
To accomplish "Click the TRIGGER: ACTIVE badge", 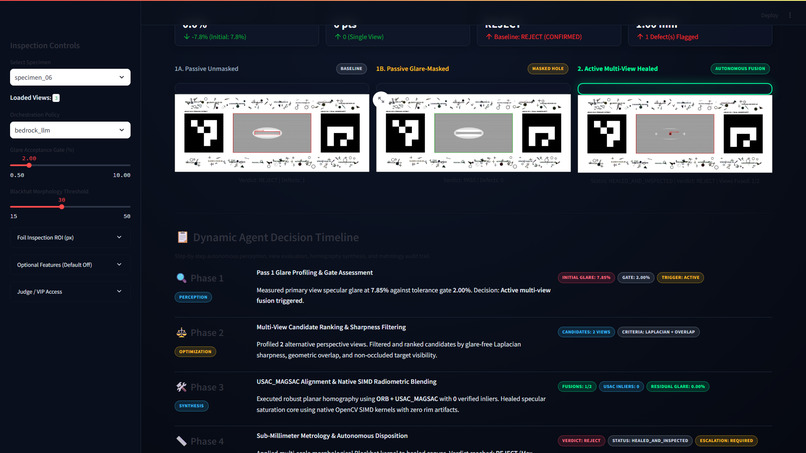I will tap(681, 278).
